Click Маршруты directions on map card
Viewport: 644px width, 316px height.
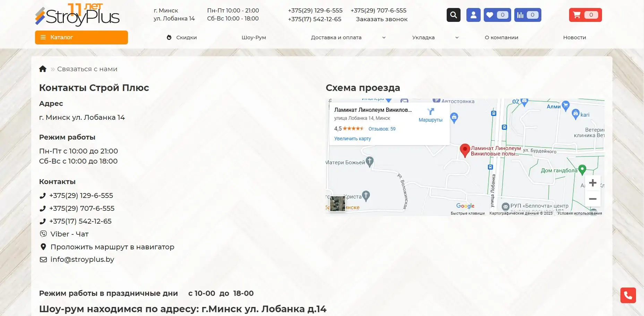tap(430, 115)
